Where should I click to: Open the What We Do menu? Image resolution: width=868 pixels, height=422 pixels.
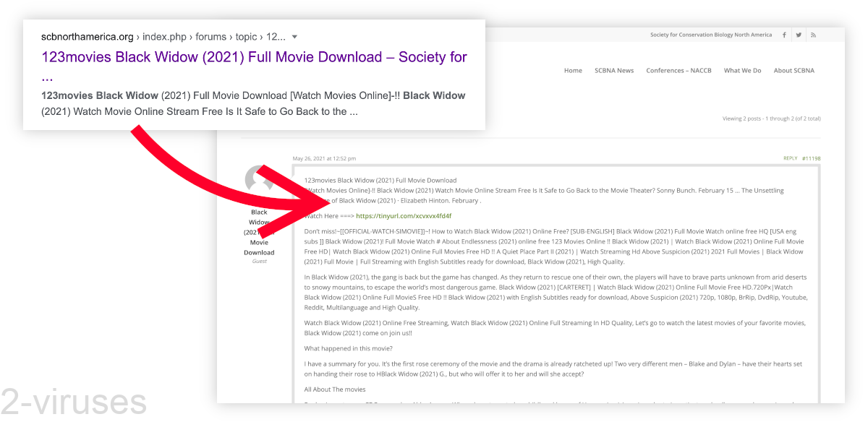click(742, 71)
